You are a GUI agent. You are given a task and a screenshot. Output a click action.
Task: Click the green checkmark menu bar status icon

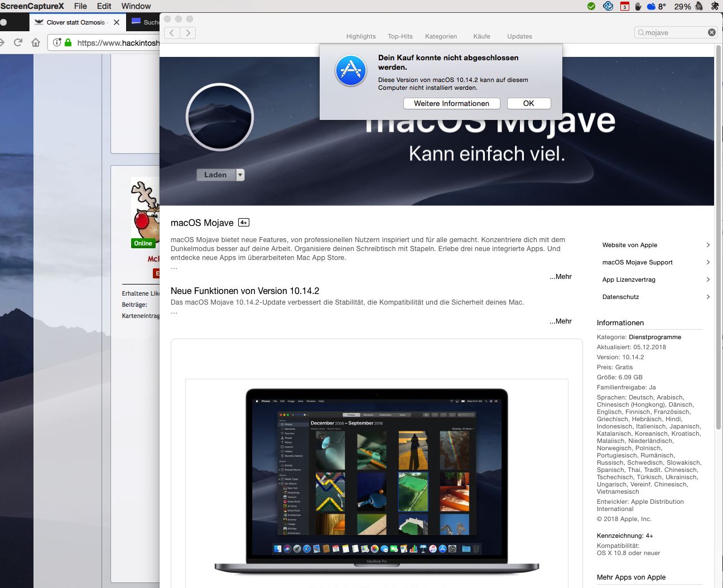pos(591,6)
